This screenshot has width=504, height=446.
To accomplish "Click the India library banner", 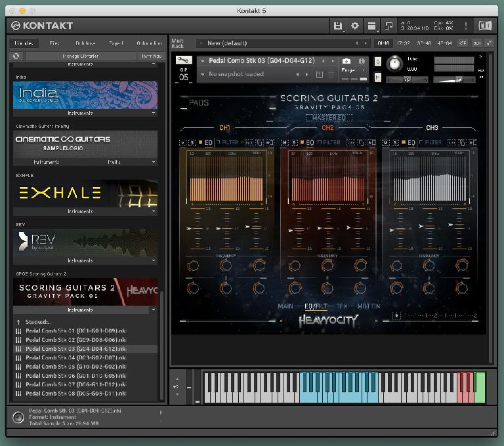I will tap(85, 95).
